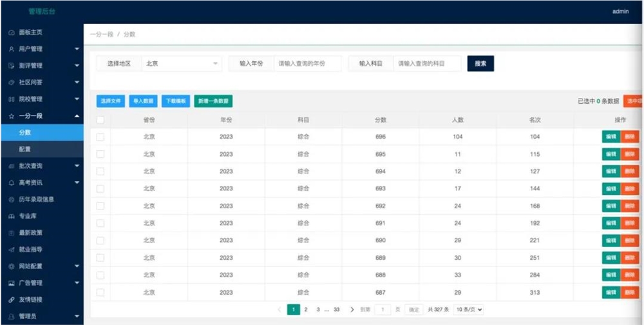The width and height of the screenshot is (644, 325).
Task: Click the icon beside 测评管理
Action: tap(12, 66)
